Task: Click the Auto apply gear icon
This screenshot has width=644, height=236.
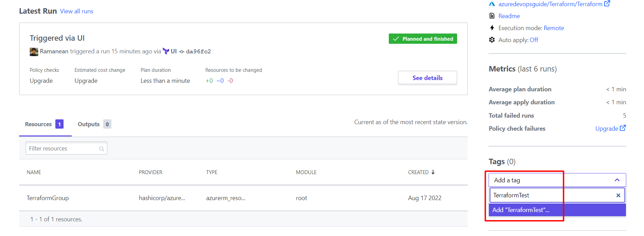Action: pyautogui.click(x=492, y=40)
